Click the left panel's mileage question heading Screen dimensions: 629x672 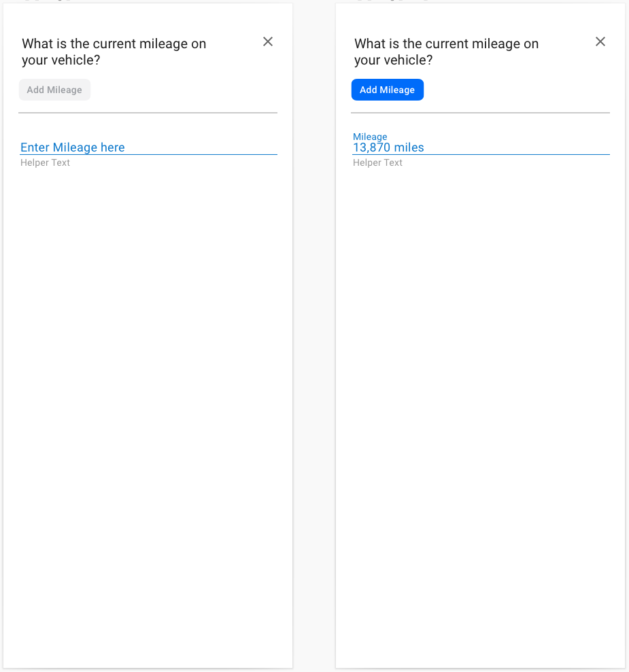click(114, 52)
